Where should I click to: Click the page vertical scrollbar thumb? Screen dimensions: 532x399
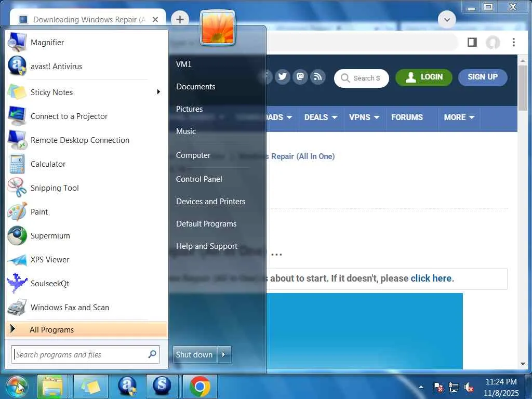[523, 87]
